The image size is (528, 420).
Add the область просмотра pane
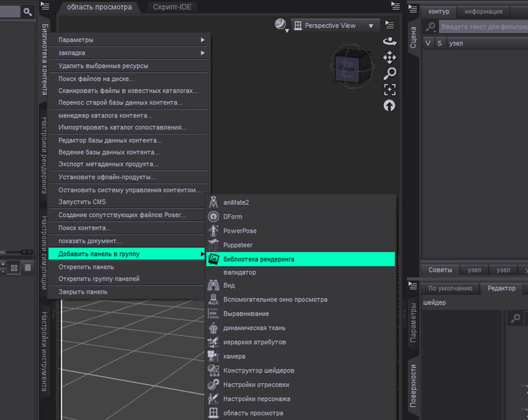tap(300, 413)
